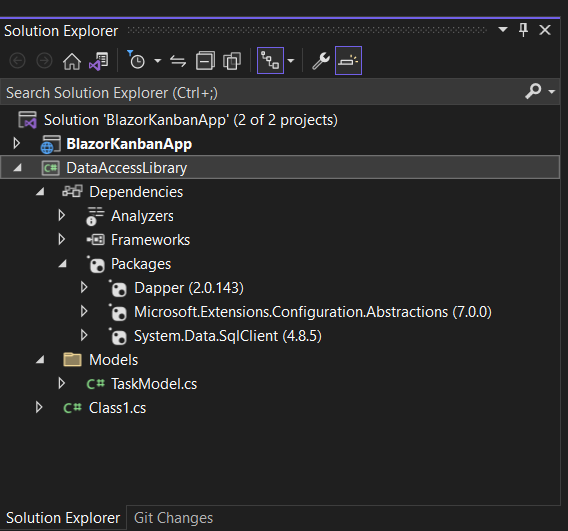Click the Forward navigation arrow
568x531 pixels.
click(x=44, y=61)
